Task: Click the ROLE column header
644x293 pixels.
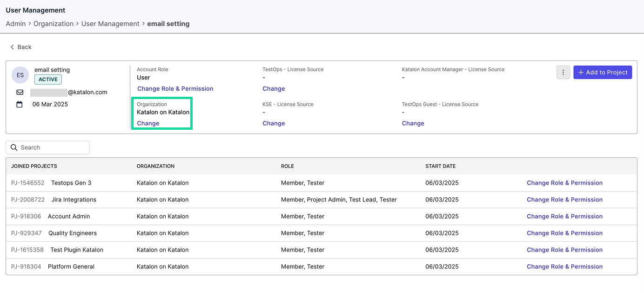Action: pos(288,166)
